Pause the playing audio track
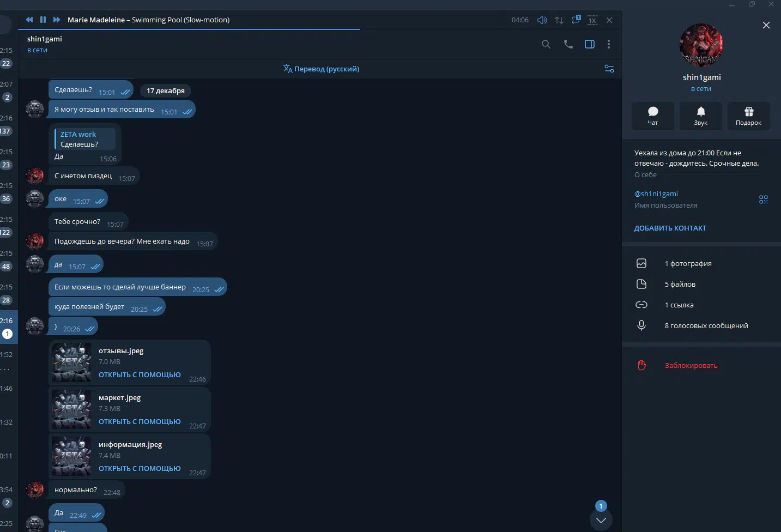Screen dimensions: 781x532 tap(43, 20)
